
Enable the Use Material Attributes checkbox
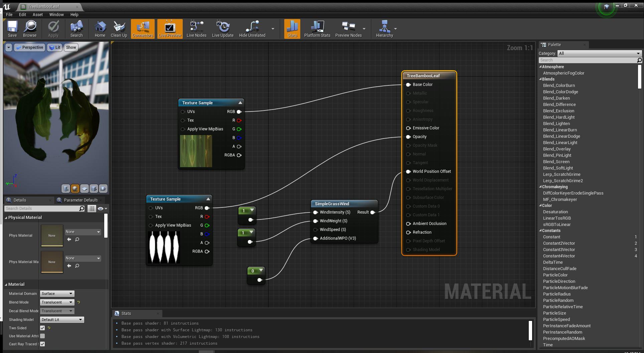pyautogui.click(x=42, y=336)
